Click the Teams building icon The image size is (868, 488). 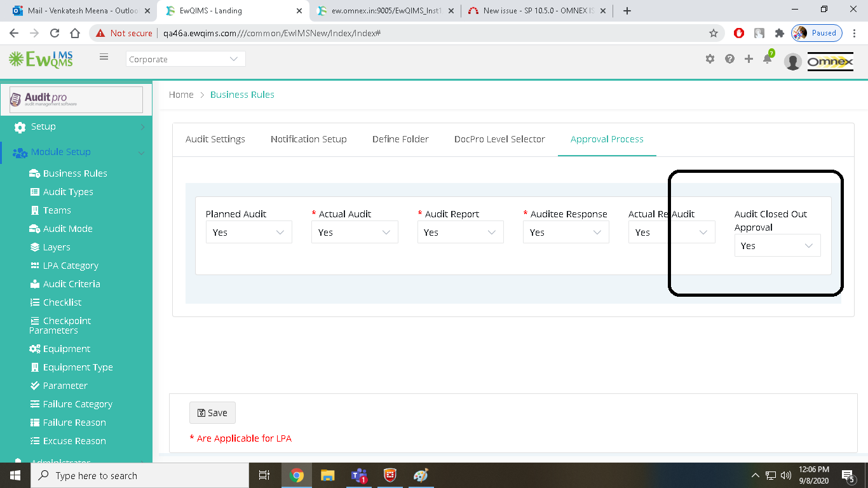(35, 210)
